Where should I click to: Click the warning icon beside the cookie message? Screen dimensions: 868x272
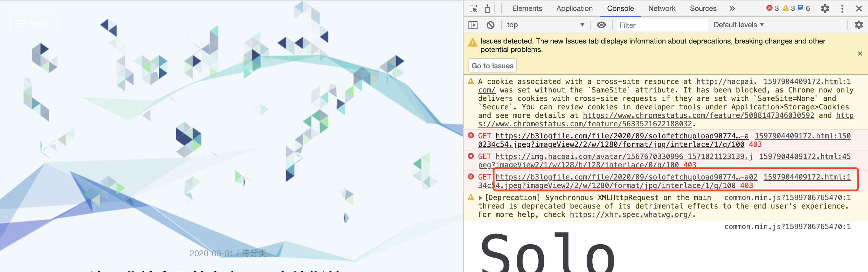pos(471,81)
